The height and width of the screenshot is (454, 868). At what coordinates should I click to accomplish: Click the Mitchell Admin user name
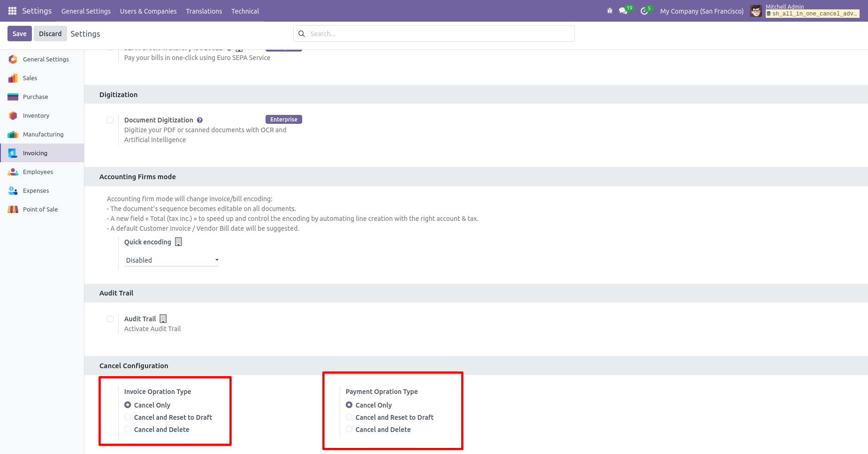pos(785,7)
